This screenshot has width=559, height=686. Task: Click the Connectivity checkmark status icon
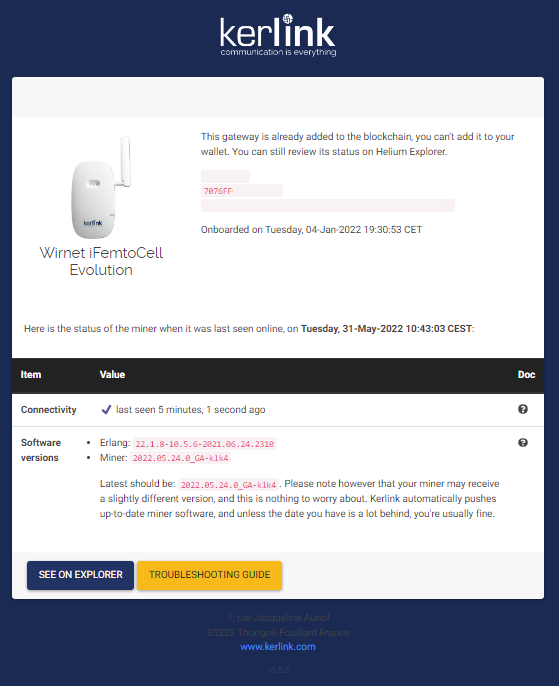click(x=106, y=410)
